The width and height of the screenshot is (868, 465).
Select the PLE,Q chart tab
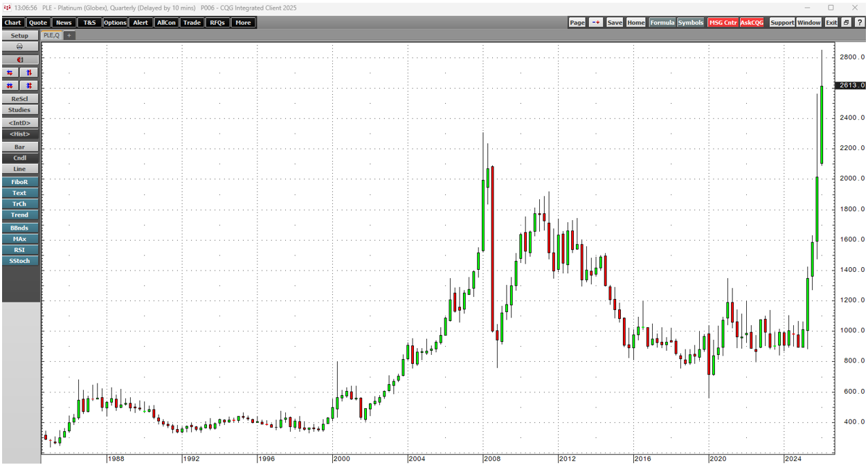(x=51, y=35)
